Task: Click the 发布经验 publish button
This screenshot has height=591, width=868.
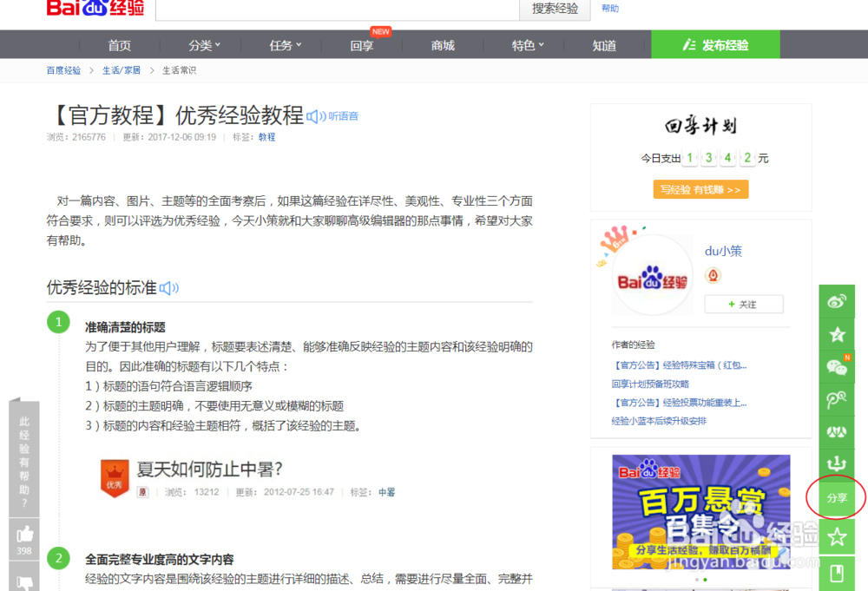Action: [x=715, y=45]
